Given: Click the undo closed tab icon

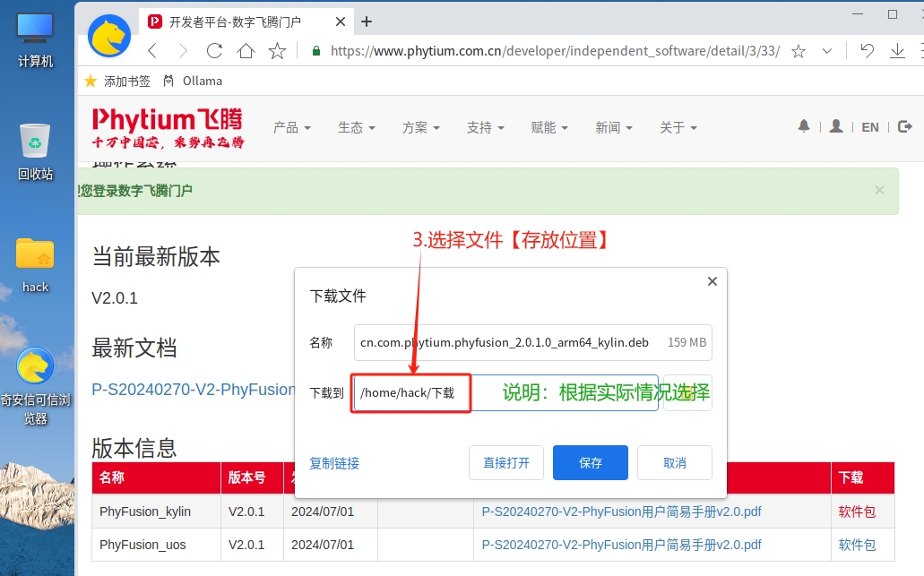Looking at the screenshot, I should point(867,51).
